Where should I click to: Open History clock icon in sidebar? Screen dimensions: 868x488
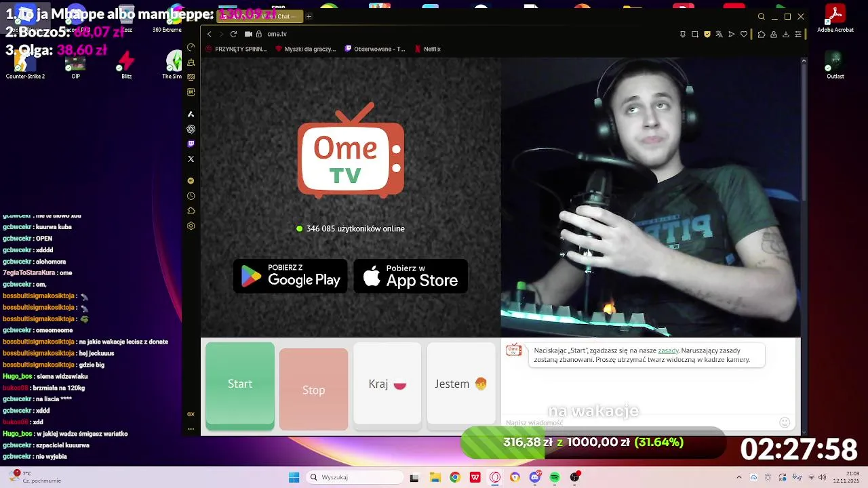point(191,196)
